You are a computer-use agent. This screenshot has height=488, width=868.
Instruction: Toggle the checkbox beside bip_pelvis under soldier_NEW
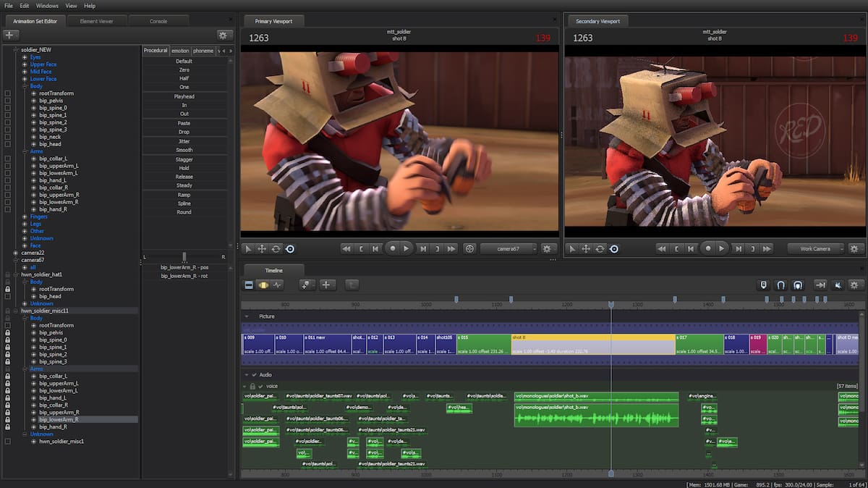click(x=8, y=101)
